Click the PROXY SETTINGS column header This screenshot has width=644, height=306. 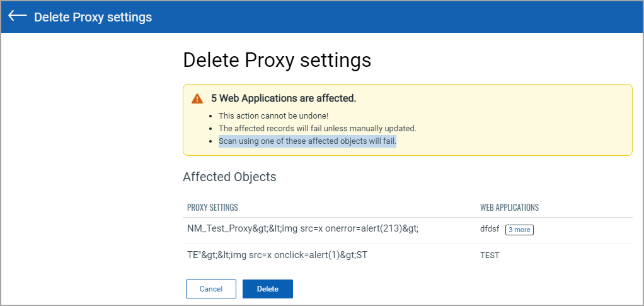coord(212,208)
